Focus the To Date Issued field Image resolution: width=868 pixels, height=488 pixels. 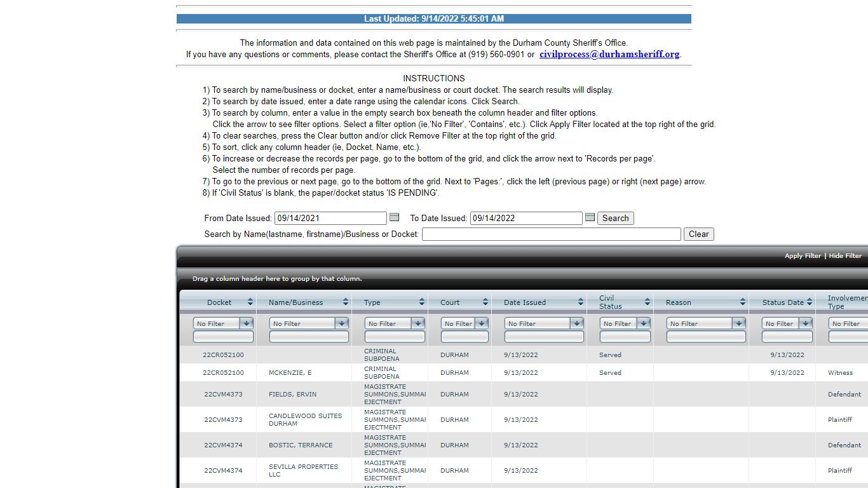(526, 218)
